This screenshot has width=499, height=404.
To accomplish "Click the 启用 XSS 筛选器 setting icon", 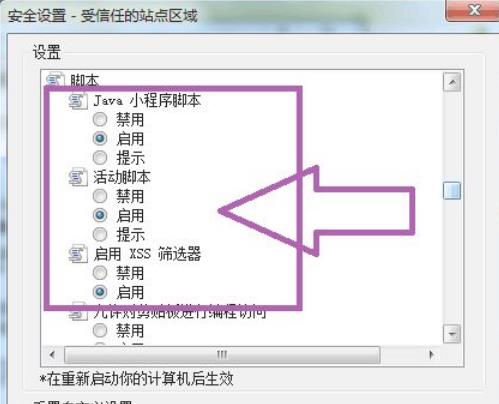I will click(78, 254).
